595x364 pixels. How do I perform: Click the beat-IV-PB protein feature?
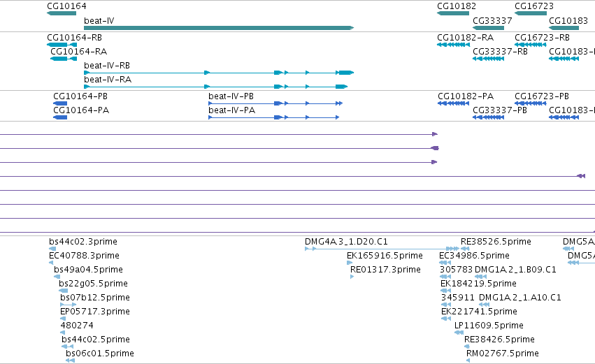tap(276, 103)
